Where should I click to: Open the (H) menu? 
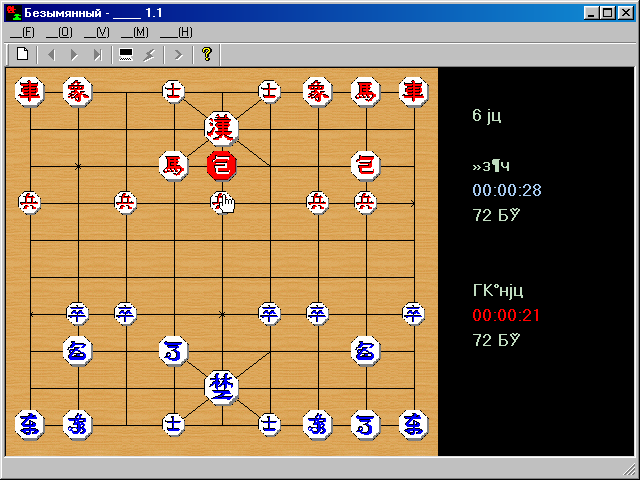(x=176, y=32)
